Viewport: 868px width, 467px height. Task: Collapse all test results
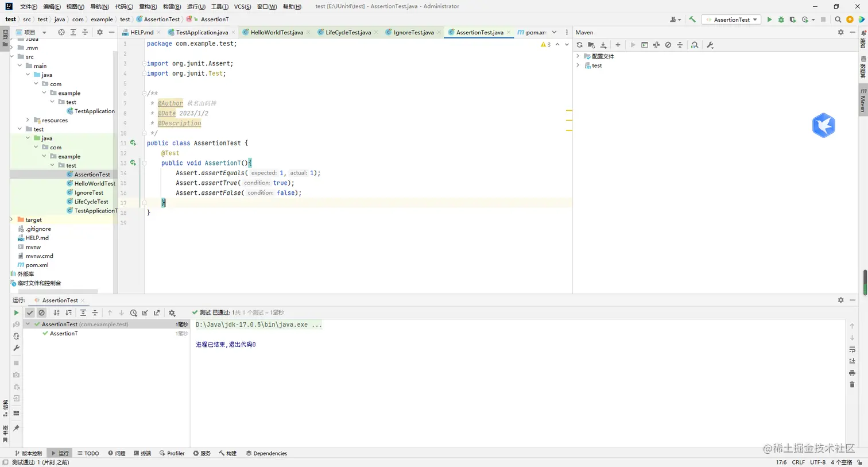point(95,312)
